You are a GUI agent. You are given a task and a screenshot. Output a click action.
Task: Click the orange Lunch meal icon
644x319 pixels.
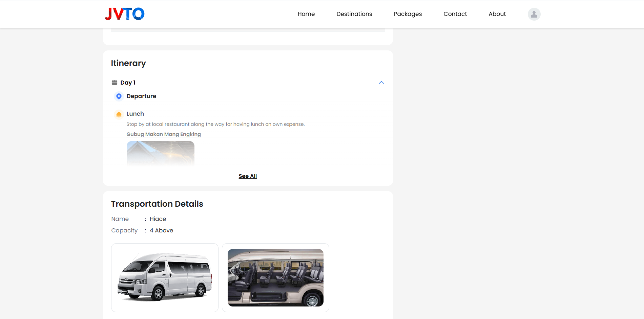pyautogui.click(x=119, y=114)
